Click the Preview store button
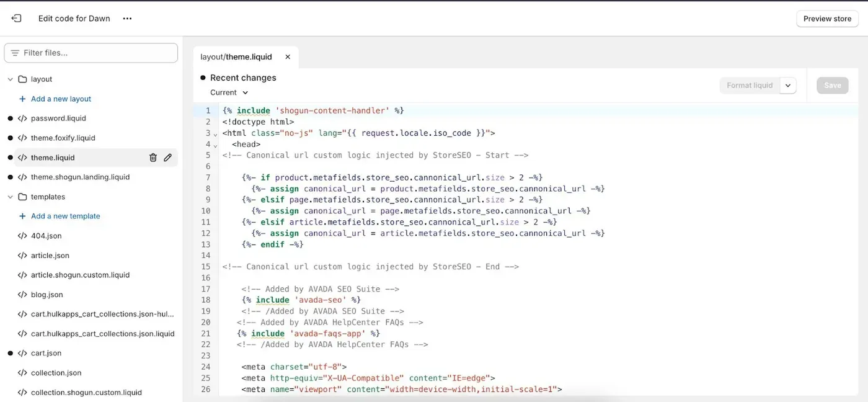Image resolution: width=868 pixels, height=402 pixels. click(x=827, y=19)
